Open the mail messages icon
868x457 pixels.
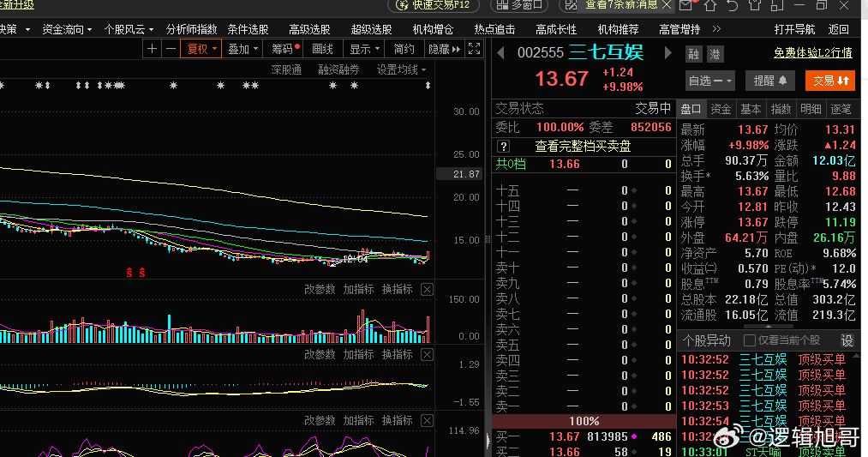click(x=685, y=5)
